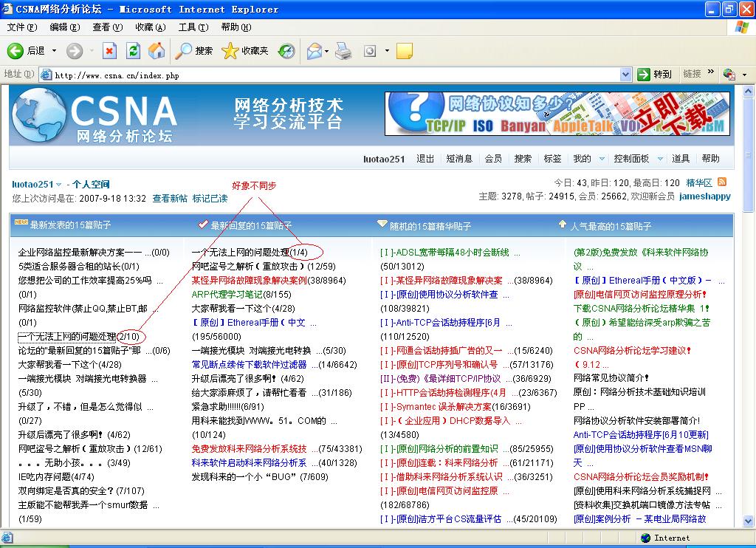
Task: Open the 工具(T) menu
Action: click(x=193, y=27)
